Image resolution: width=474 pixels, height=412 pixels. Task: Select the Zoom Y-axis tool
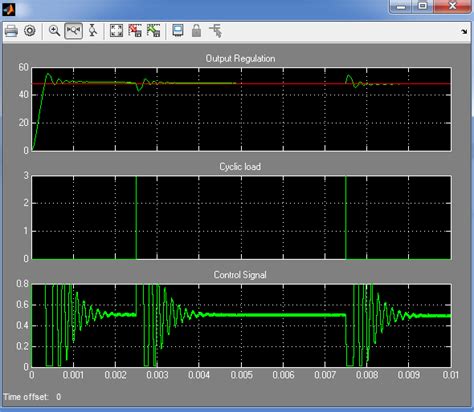click(x=93, y=31)
